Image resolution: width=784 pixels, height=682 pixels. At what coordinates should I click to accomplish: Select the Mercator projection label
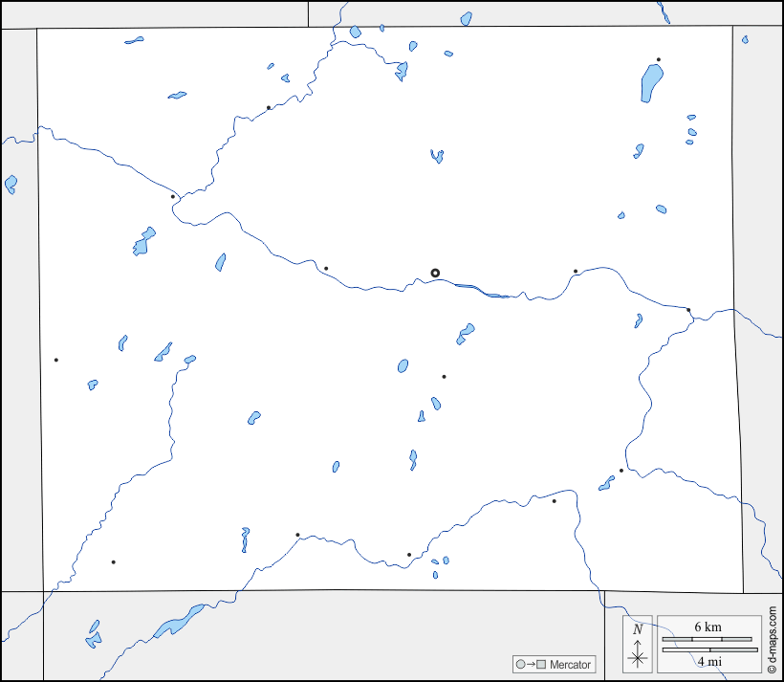(x=571, y=664)
